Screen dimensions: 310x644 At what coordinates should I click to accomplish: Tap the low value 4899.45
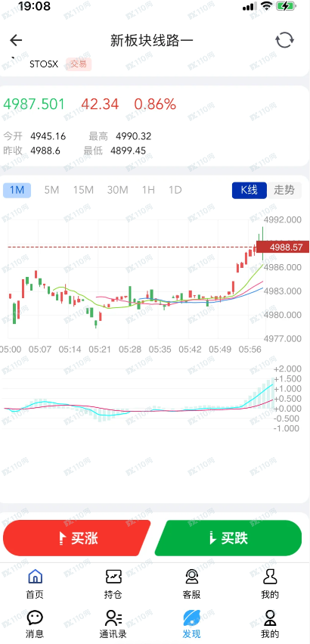pos(128,151)
